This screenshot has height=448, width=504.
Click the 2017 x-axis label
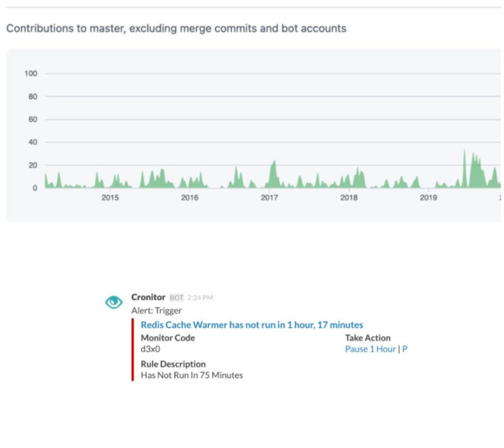click(x=270, y=198)
